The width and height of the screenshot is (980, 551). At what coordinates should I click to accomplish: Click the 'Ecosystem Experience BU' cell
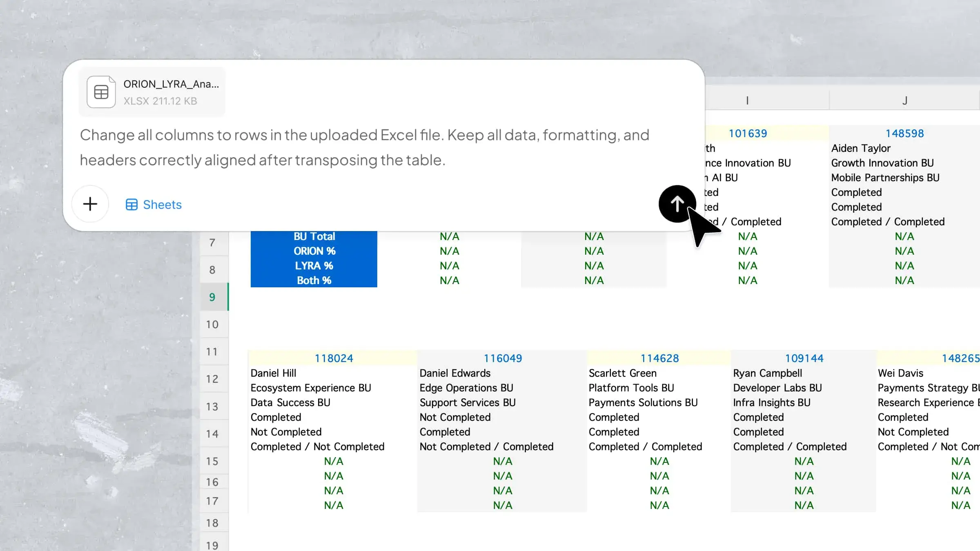(311, 388)
